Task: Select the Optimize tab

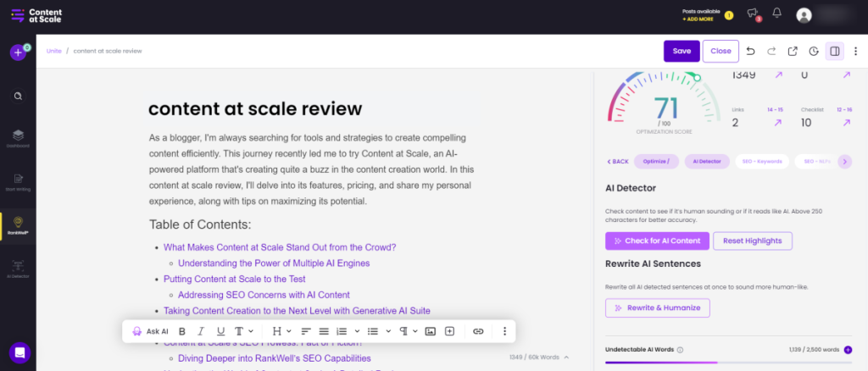Action: coord(656,162)
